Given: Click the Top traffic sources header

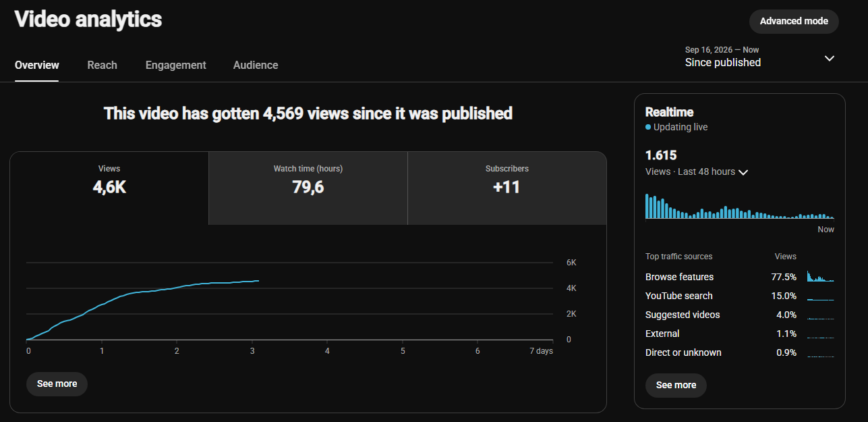Looking at the screenshot, I should 678,257.
